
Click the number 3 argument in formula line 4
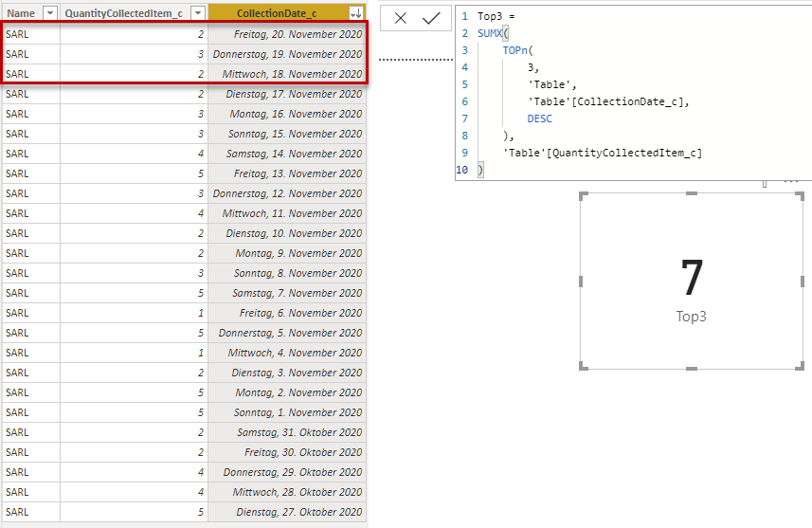[531, 67]
